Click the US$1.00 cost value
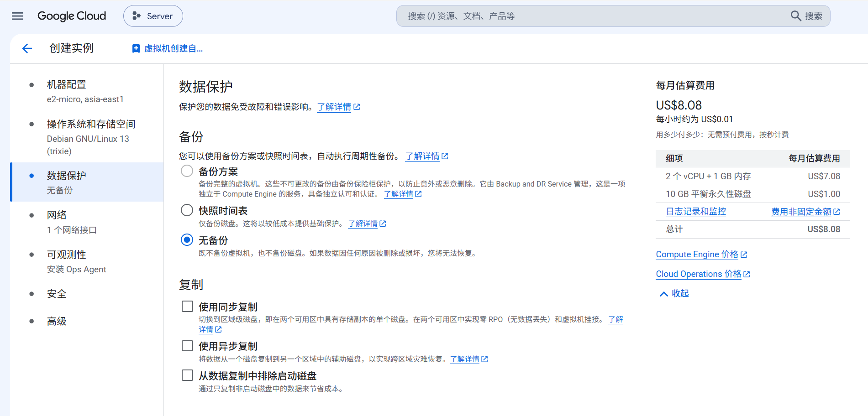 coord(824,194)
